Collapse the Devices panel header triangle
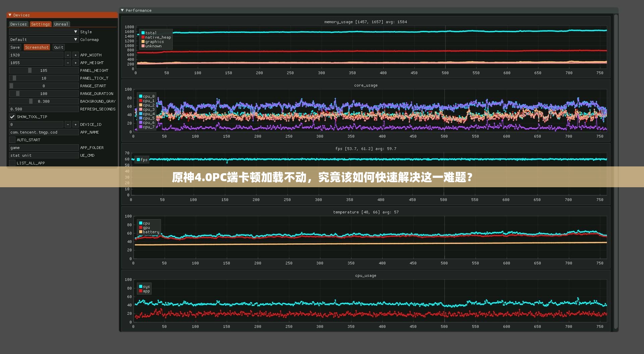This screenshot has height=354, width=644. 10,15
